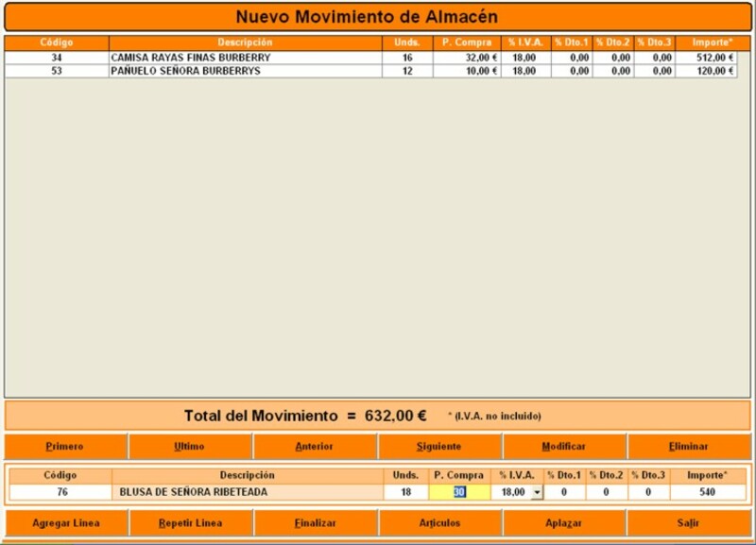756x545 pixels.
Task: Open the Articulos list
Action: point(439,522)
